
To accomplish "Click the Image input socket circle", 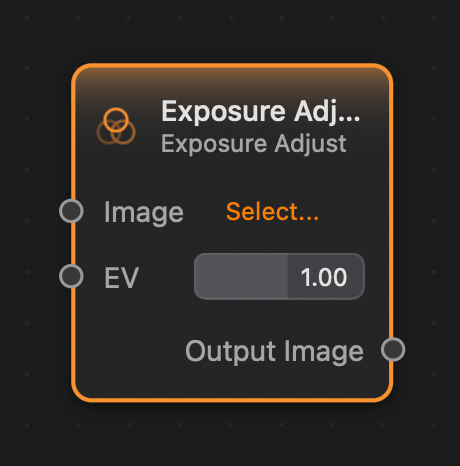I will (71, 211).
